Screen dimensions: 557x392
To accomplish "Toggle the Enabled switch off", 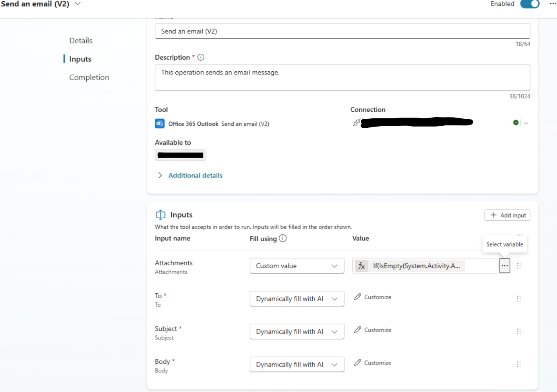I will point(530,4).
